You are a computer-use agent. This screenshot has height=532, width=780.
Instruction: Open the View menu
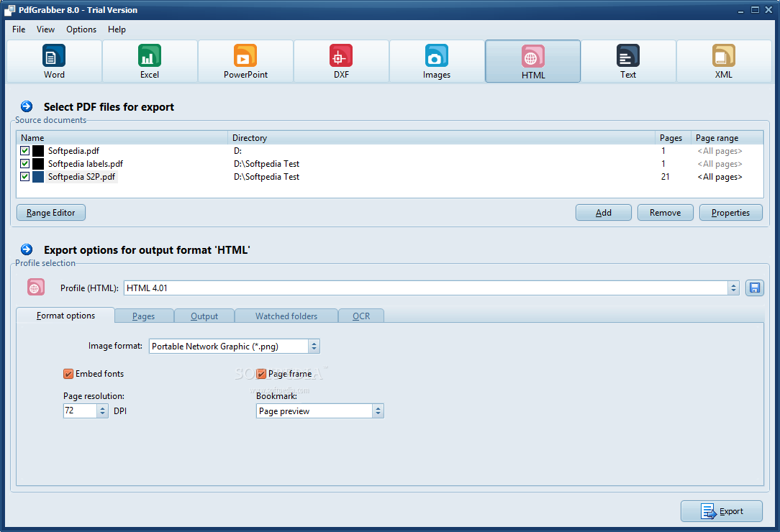(x=45, y=29)
